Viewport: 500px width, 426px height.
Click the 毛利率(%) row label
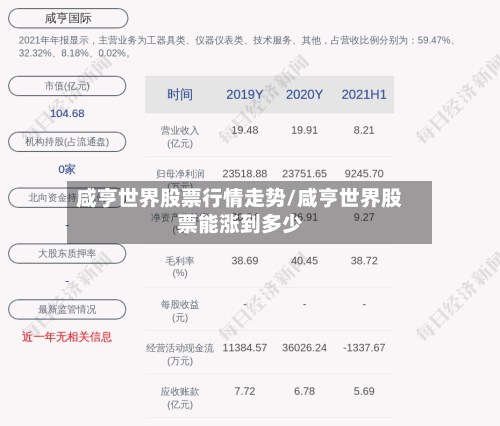click(180, 267)
